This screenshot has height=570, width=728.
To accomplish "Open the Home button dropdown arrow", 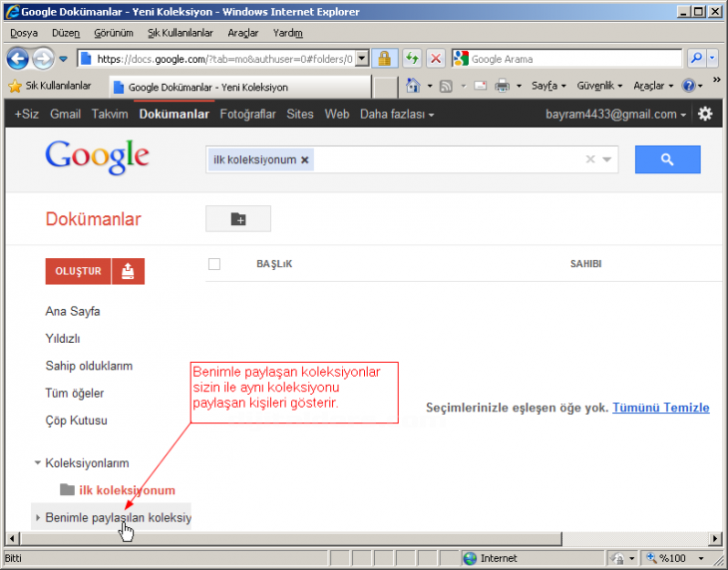I will [430, 86].
